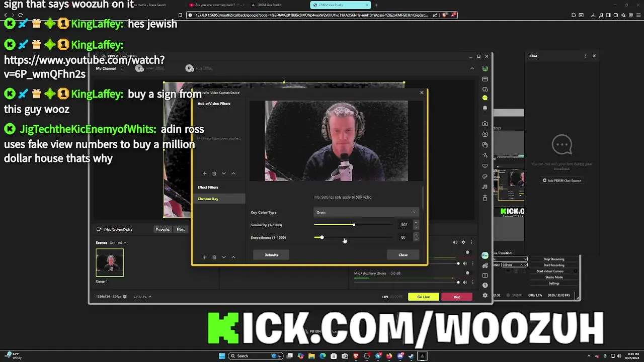644x362 pixels.
Task: Click Stop Streaming in background window
Action: [x=554, y=259]
